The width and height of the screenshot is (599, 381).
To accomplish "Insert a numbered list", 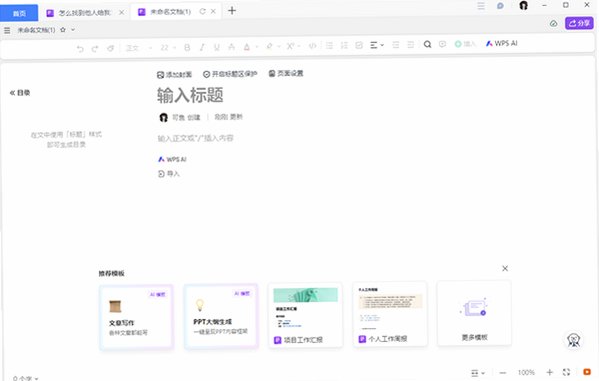I will point(344,45).
